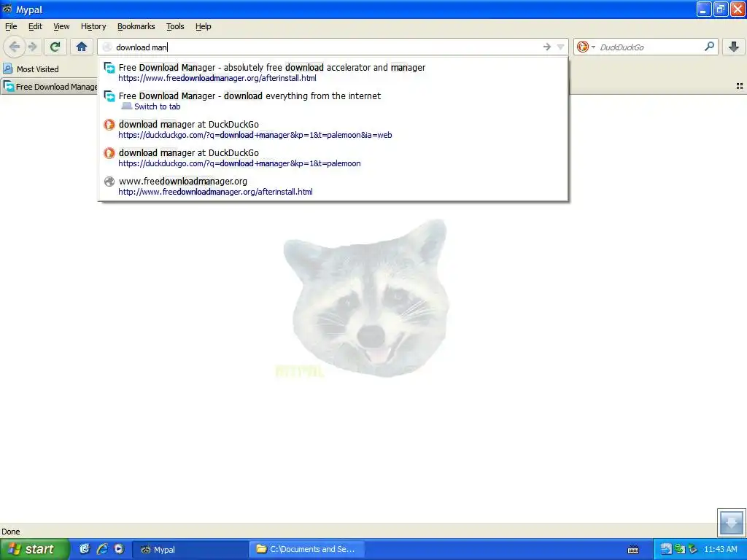This screenshot has height=560, width=747.
Task: Open the Help menu
Action: [204, 26]
